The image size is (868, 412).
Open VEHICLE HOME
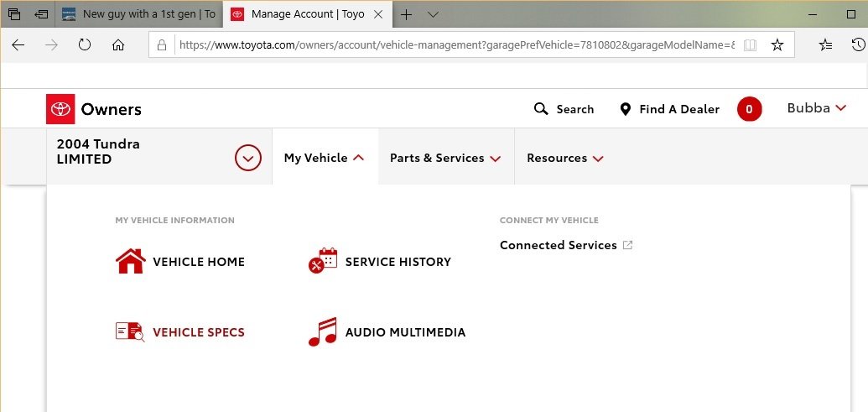click(199, 262)
